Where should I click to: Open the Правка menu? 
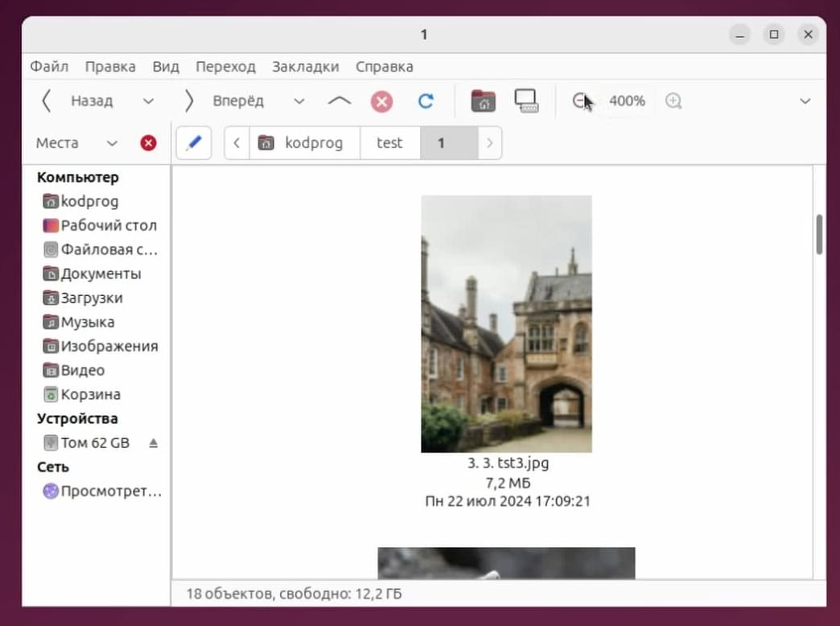coord(110,67)
